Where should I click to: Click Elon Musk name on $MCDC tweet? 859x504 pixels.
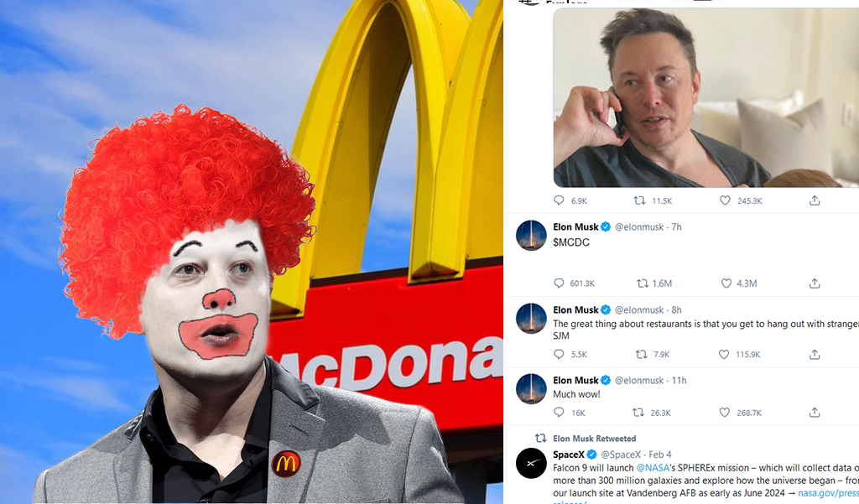pyautogui.click(x=575, y=226)
